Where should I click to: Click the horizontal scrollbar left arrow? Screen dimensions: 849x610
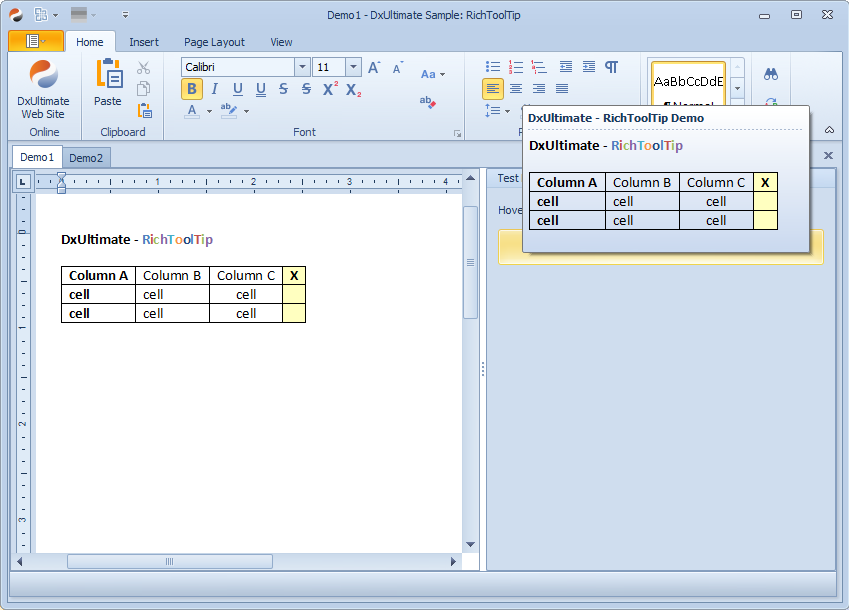(x=19, y=562)
